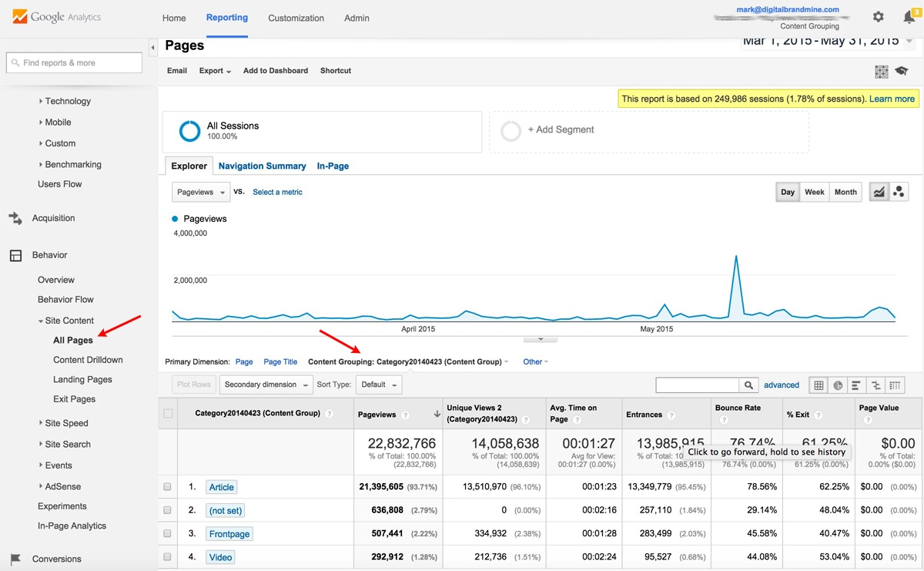The height and width of the screenshot is (571, 924).
Task: Open the Customization top menu
Action: click(x=296, y=18)
